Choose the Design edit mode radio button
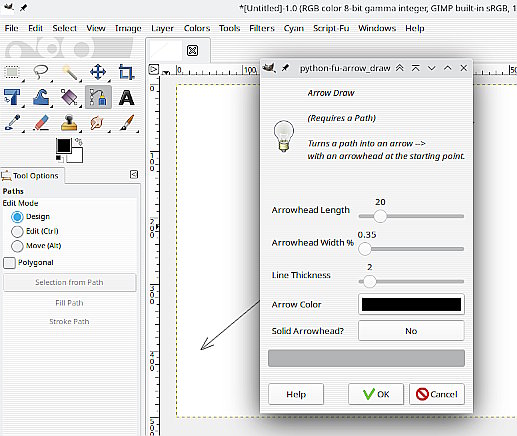This screenshot has width=517, height=436. pyautogui.click(x=17, y=217)
